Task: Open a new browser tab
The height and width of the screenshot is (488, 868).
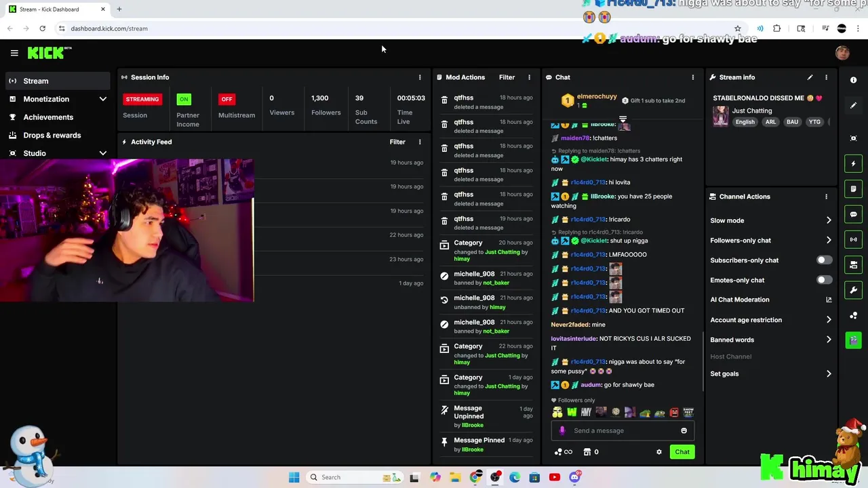Action: 119,9
